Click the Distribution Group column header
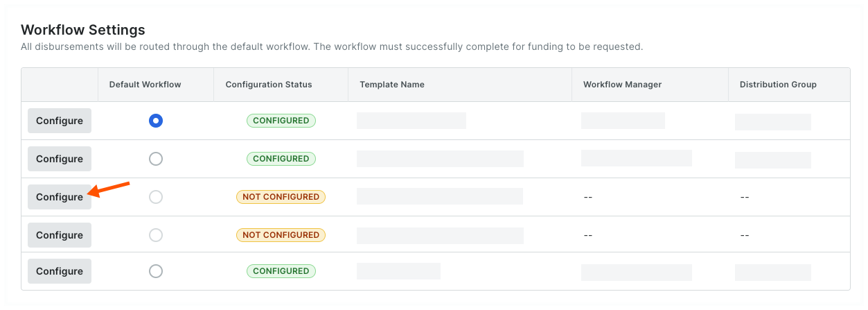The image size is (868, 310). coord(778,85)
